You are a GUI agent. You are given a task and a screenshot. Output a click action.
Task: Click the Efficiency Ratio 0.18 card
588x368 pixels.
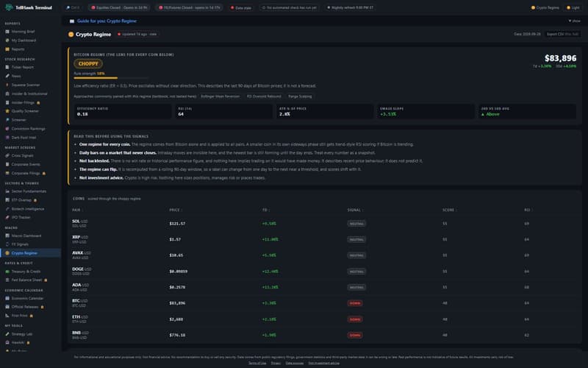tap(122, 112)
